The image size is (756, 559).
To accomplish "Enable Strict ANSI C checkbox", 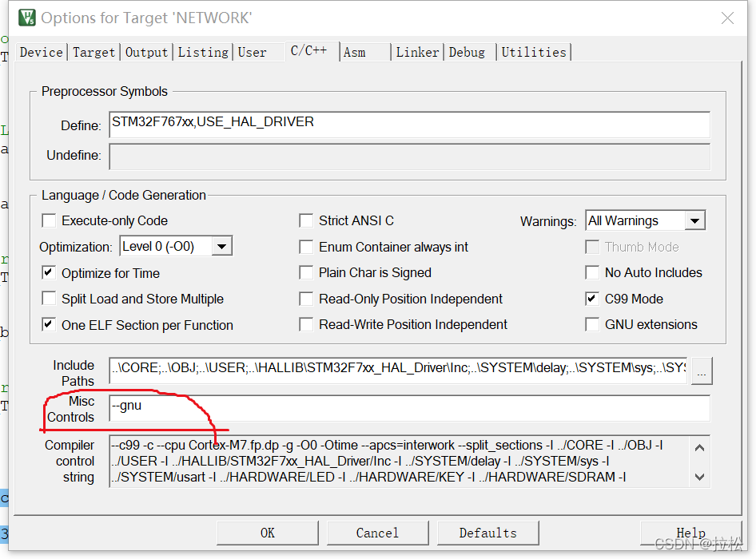I will (306, 220).
